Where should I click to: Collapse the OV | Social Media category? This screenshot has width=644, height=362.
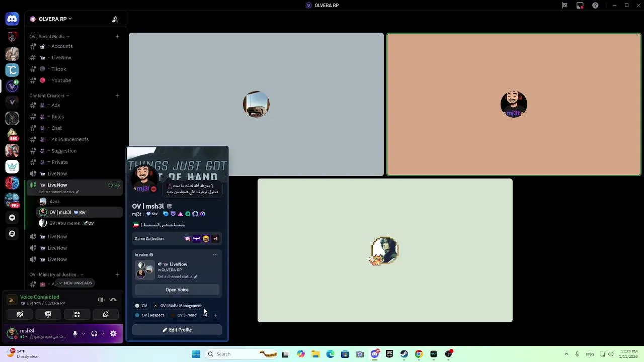49,37
